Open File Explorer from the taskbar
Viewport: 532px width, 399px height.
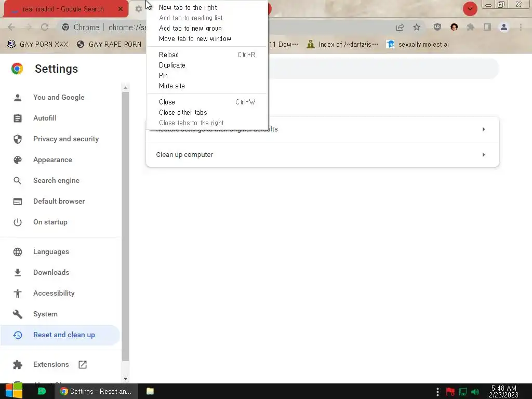150,391
